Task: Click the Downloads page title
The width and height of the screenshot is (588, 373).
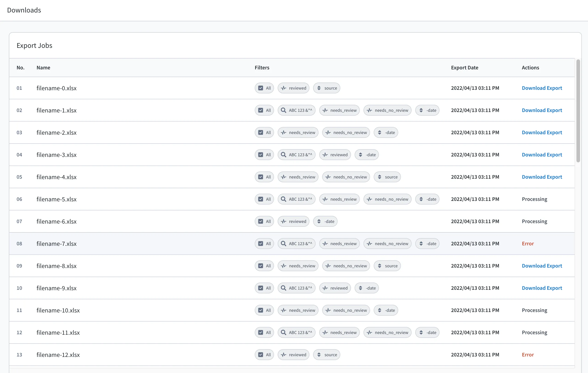Action: click(24, 10)
